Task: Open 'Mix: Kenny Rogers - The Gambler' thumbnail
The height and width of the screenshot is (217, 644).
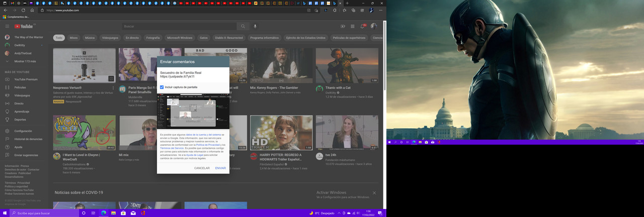Action: tap(281, 65)
